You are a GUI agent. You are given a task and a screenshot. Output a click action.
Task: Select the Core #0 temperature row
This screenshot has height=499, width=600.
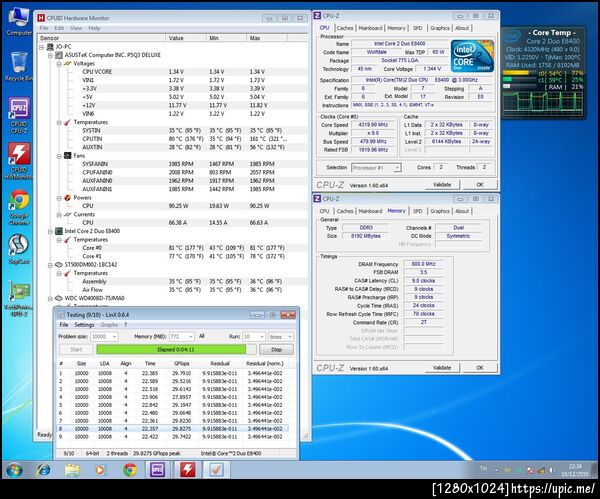(173, 248)
